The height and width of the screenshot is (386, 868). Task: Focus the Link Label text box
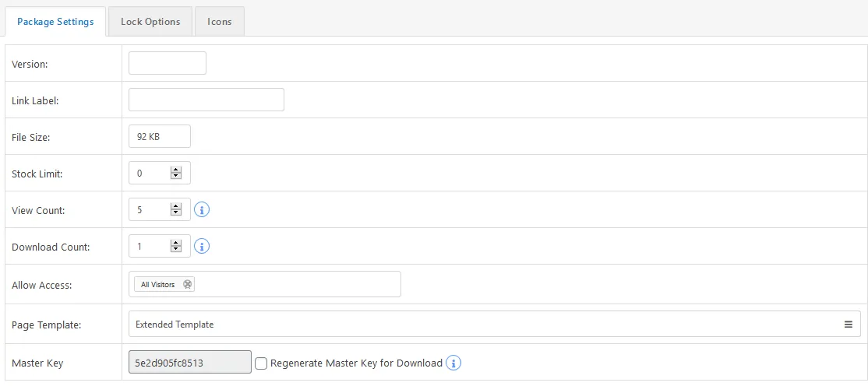206,100
